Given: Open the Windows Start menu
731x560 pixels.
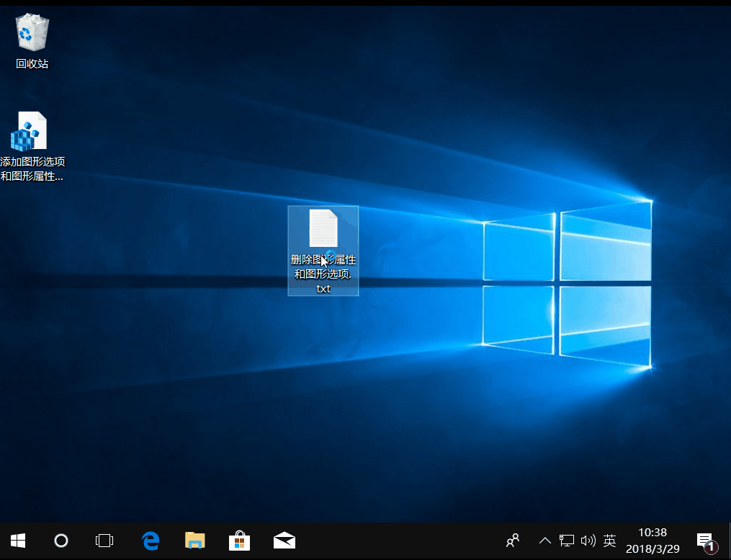Looking at the screenshot, I should point(18,541).
